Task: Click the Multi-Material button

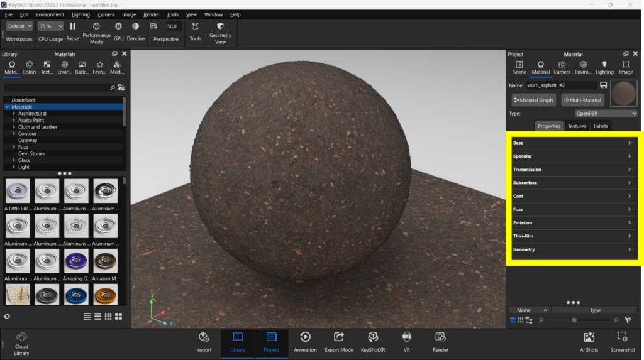Action: 582,100
